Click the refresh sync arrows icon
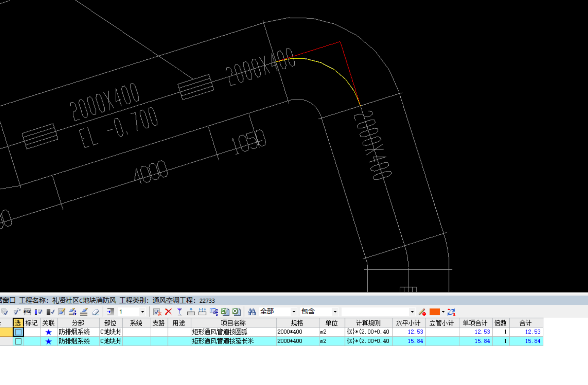Viewport: 588px width, 385px height. click(x=451, y=312)
